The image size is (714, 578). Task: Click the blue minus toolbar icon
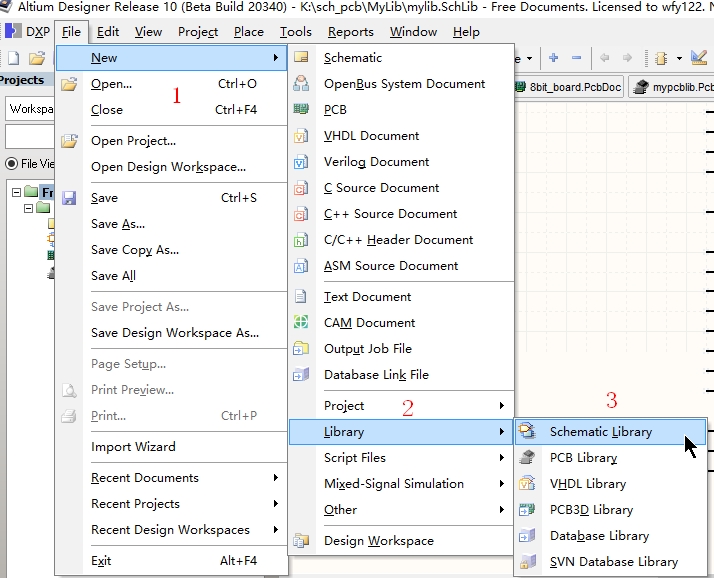click(x=576, y=57)
